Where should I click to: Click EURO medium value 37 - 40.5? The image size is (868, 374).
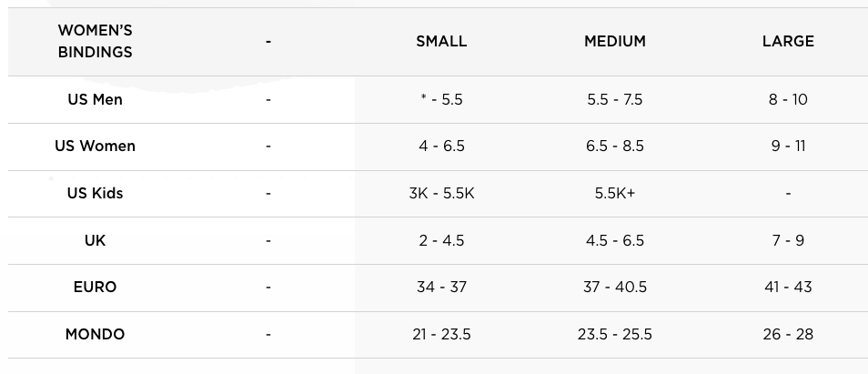(x=614, y=288)
